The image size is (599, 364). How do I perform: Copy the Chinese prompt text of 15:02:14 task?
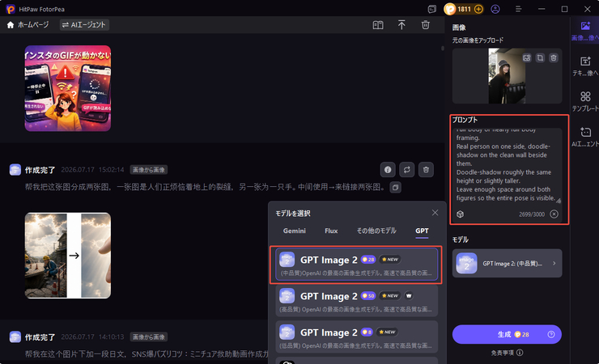pos(395,188)
